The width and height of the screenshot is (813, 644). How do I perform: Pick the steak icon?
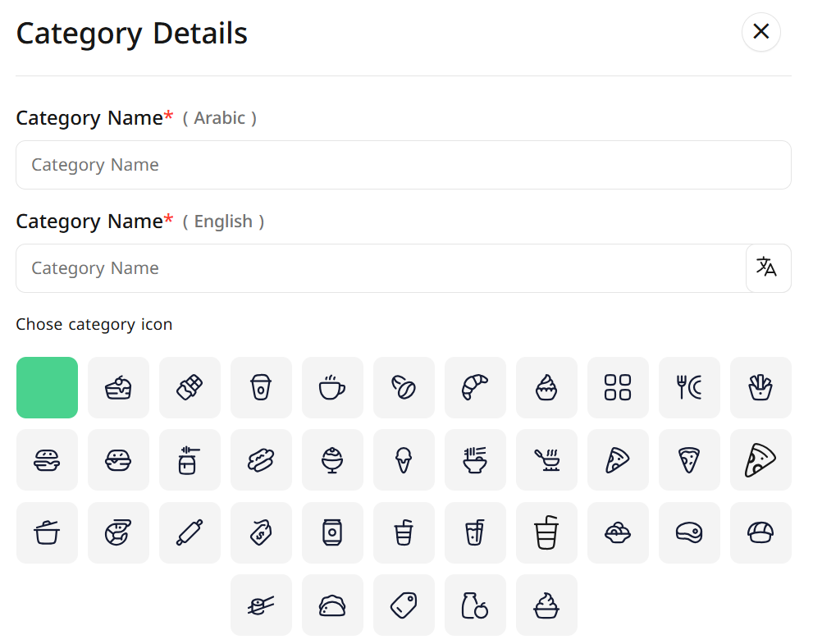pos(689,532)
